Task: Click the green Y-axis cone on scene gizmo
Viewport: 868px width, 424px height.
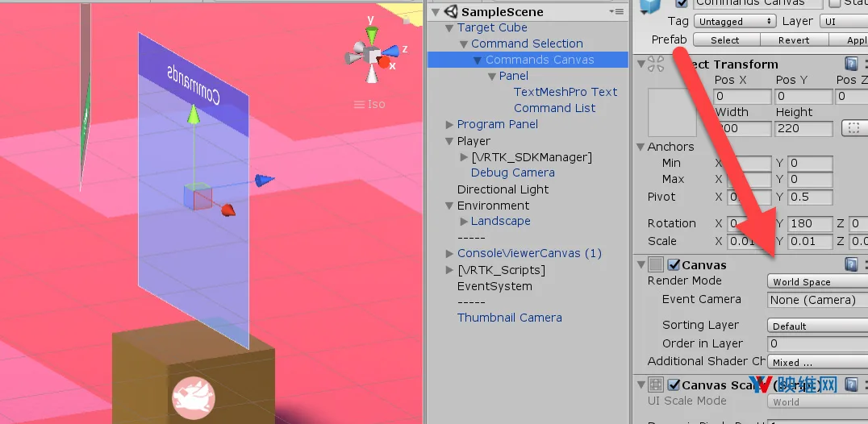Action: 372,33
